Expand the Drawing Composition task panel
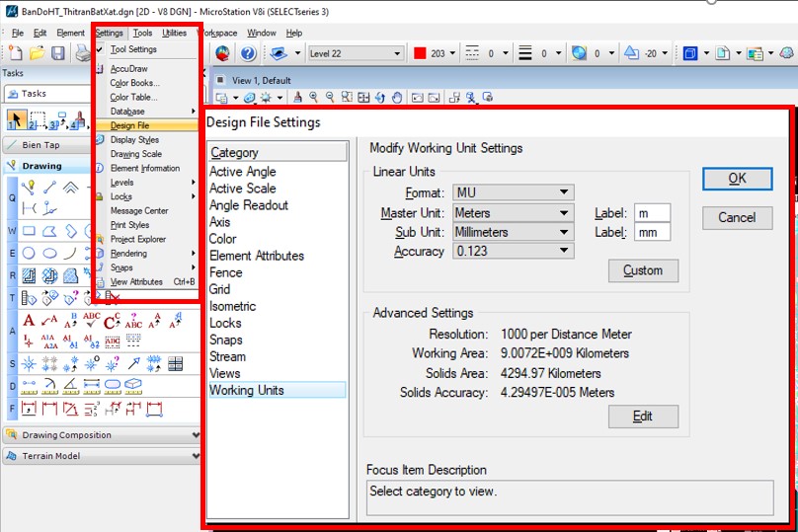This screenshot has height=532, width=798. pos(101,435)
